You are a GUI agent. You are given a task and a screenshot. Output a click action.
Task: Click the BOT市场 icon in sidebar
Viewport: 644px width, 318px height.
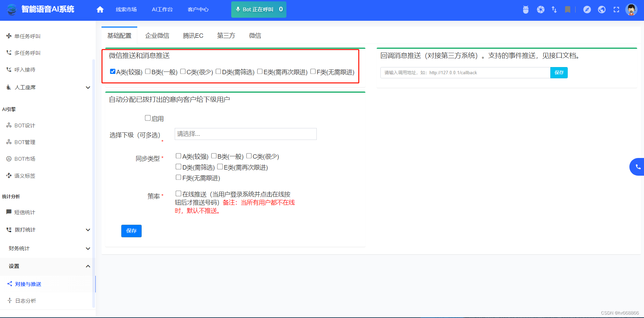coord(9,159)
